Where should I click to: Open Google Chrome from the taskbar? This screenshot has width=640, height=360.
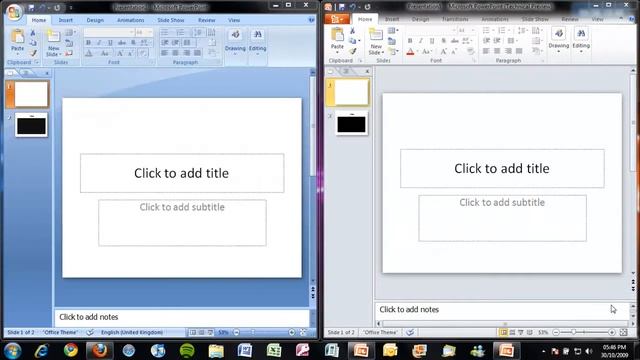pyautogui.click(x=71, y=350)
